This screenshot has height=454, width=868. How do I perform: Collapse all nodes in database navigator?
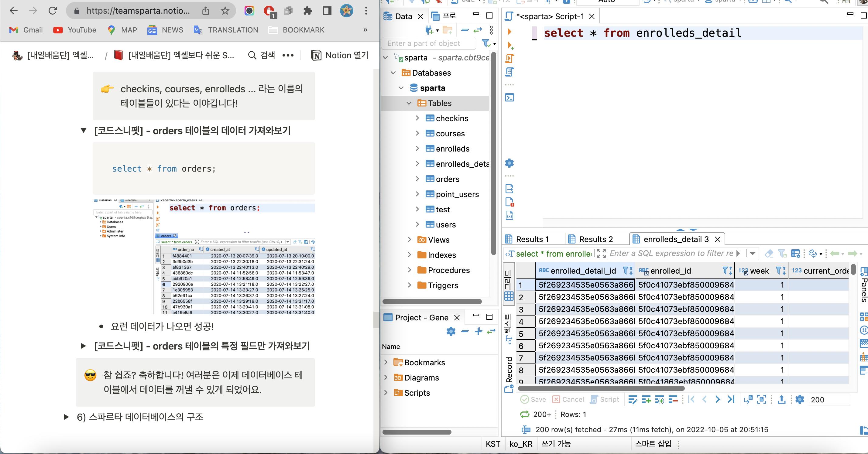click(x=465, y=30)
